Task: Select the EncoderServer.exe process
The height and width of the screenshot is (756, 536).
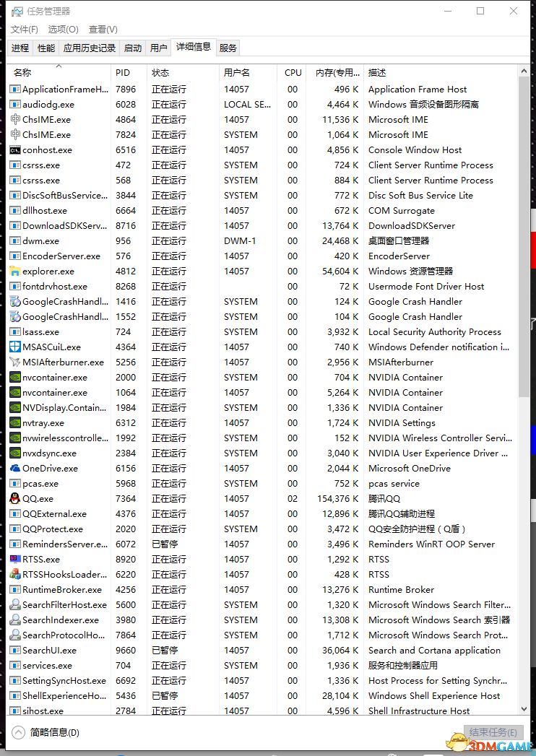Action: point(262,256)
